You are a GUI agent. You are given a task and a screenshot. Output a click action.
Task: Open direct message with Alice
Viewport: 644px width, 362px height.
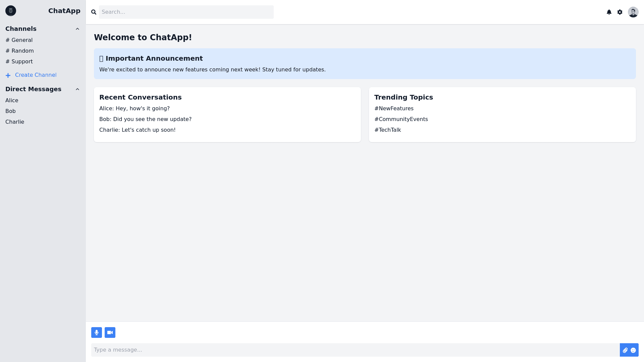[x=12, y=101]
